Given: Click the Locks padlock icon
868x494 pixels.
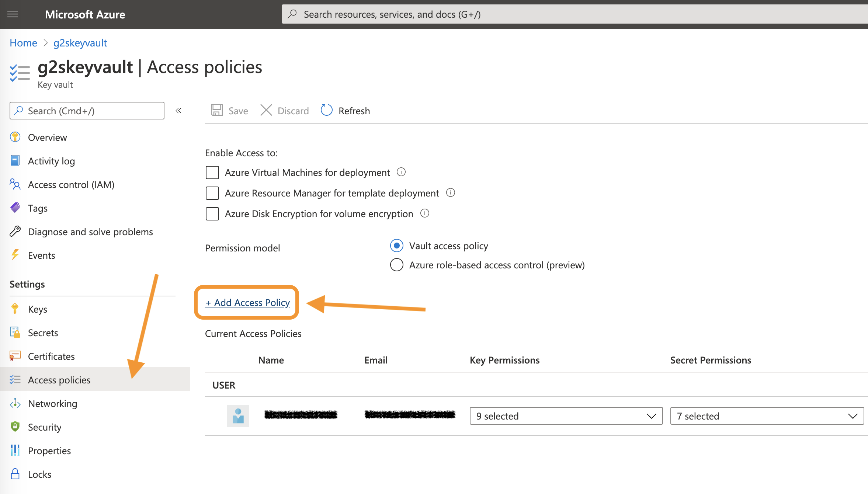Looking at the screenshot, I should (x=15, y=474).
